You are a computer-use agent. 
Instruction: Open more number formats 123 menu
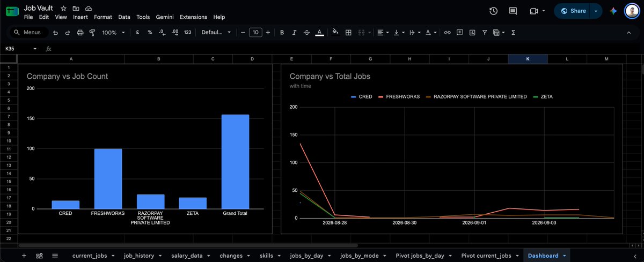pyautogui.click(x=187, y=33)
